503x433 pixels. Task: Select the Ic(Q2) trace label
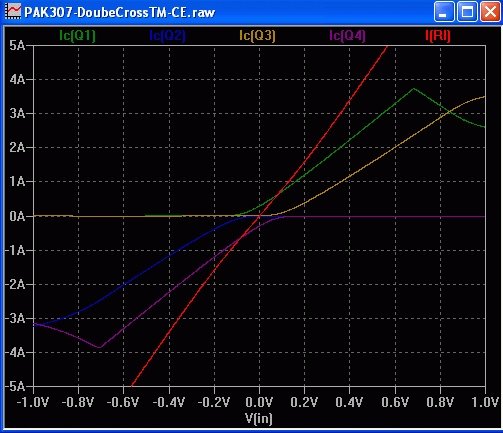coord(167,35)
